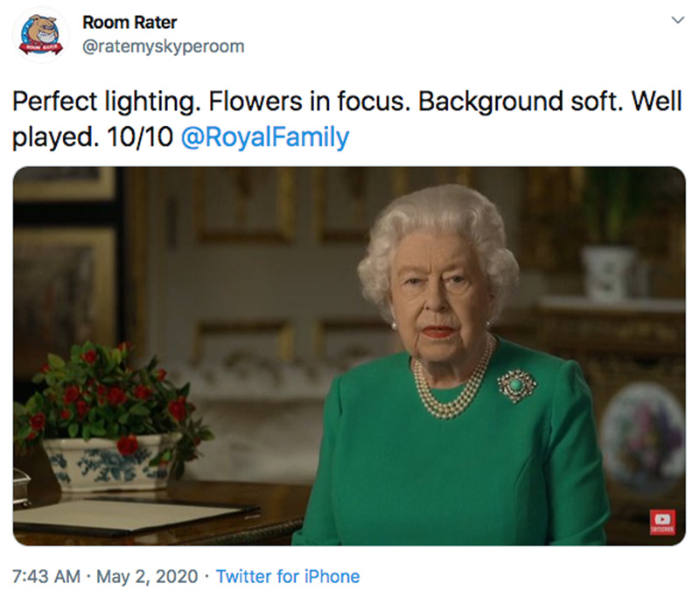Image resolution: width=700 pixels, height=597 pixels.
Task: Click the pearl necklace in the photo
Action: [x=451, y=388]
